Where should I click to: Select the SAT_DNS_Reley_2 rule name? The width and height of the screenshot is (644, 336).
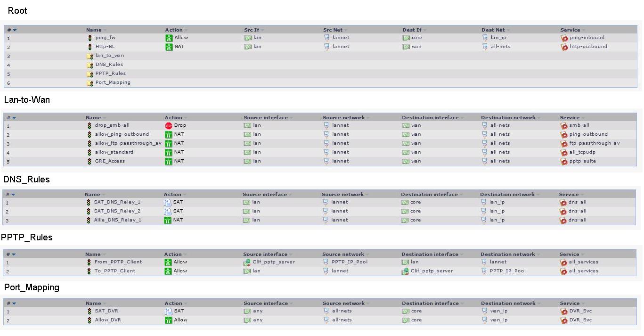tap(117, 211)
